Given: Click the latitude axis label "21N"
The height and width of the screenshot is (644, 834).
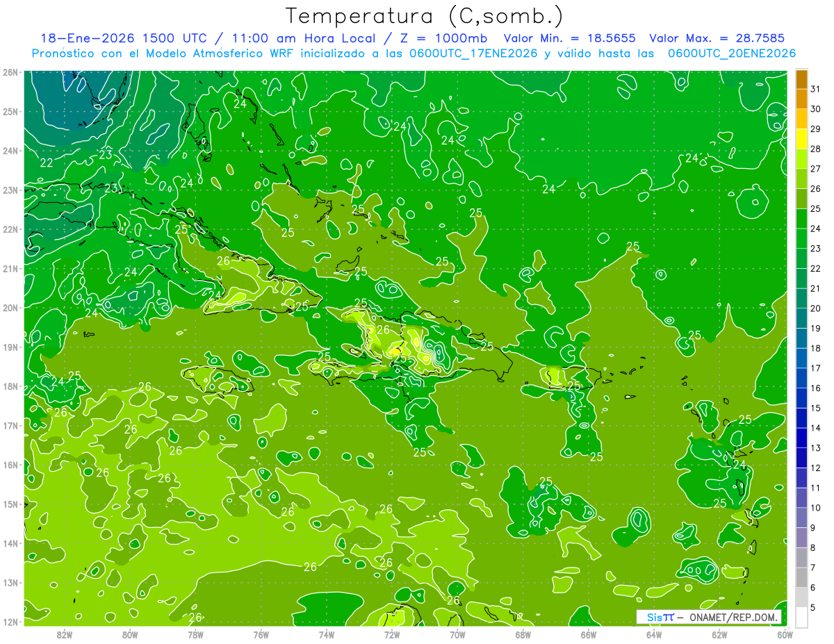Looking at the screenshot, I should (10, 269).
